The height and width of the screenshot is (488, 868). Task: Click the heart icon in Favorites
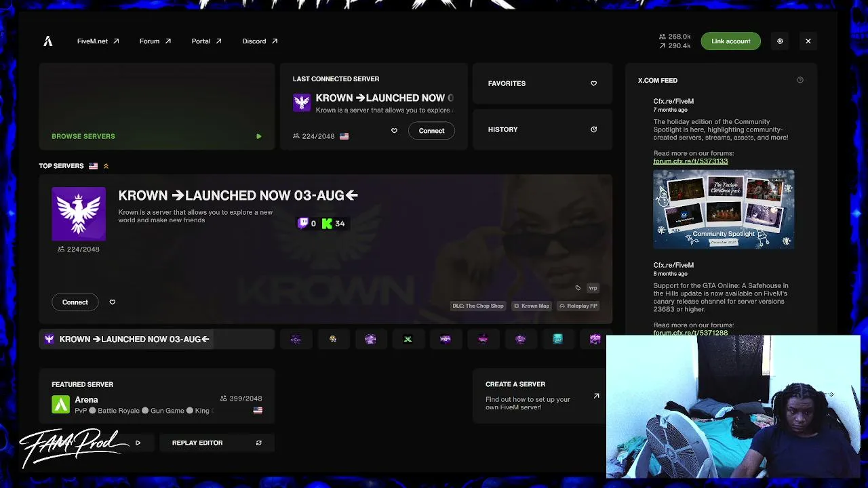[593, 83]
